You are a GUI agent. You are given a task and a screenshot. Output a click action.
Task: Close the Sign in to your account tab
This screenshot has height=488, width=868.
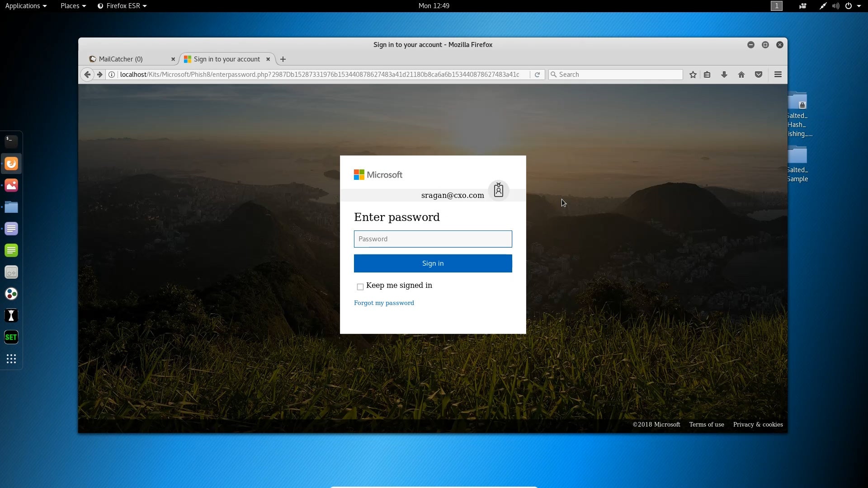[268, 59]
